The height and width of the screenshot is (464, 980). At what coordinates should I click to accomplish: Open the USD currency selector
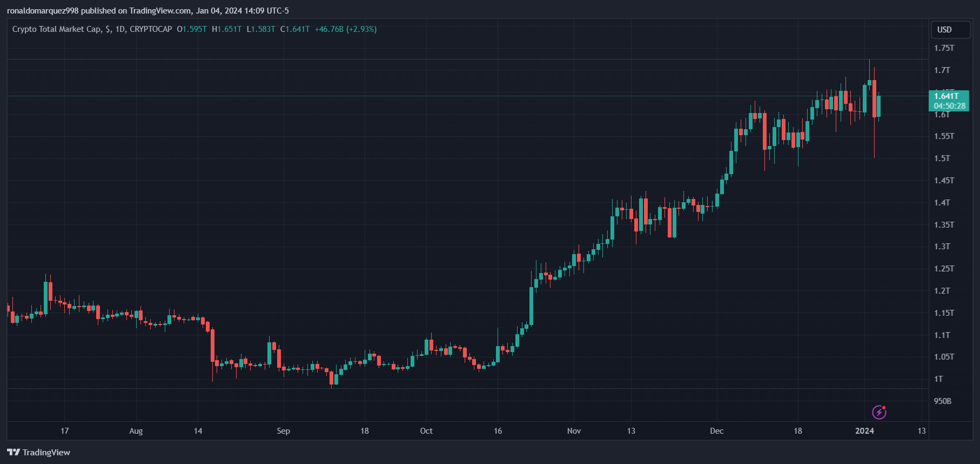950,30
